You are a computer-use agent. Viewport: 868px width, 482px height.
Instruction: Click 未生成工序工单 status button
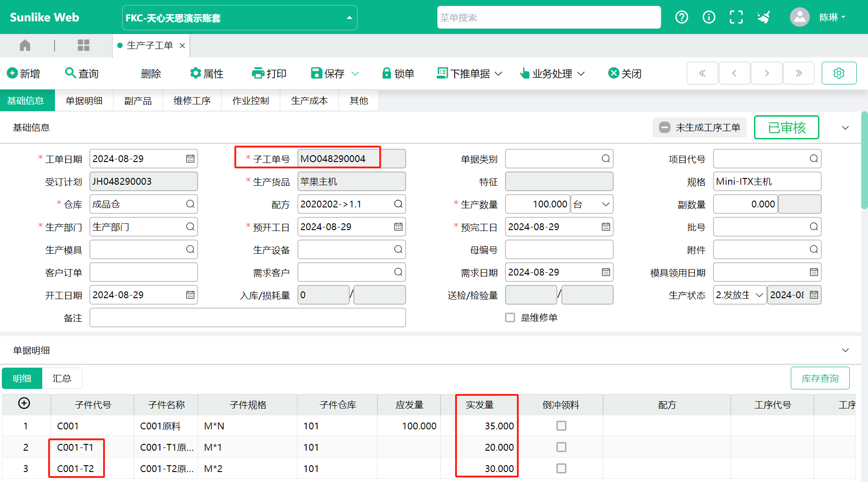click(699, 128)
